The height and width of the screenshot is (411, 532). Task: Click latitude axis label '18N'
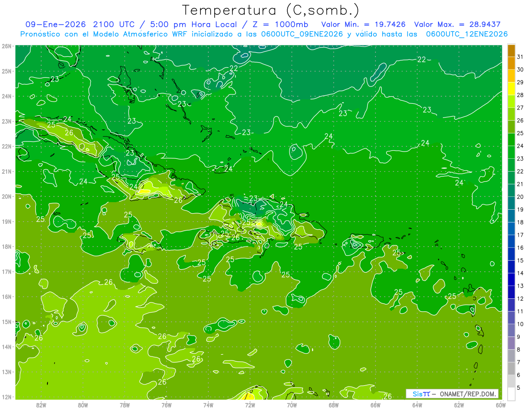[x=7, y=247]
